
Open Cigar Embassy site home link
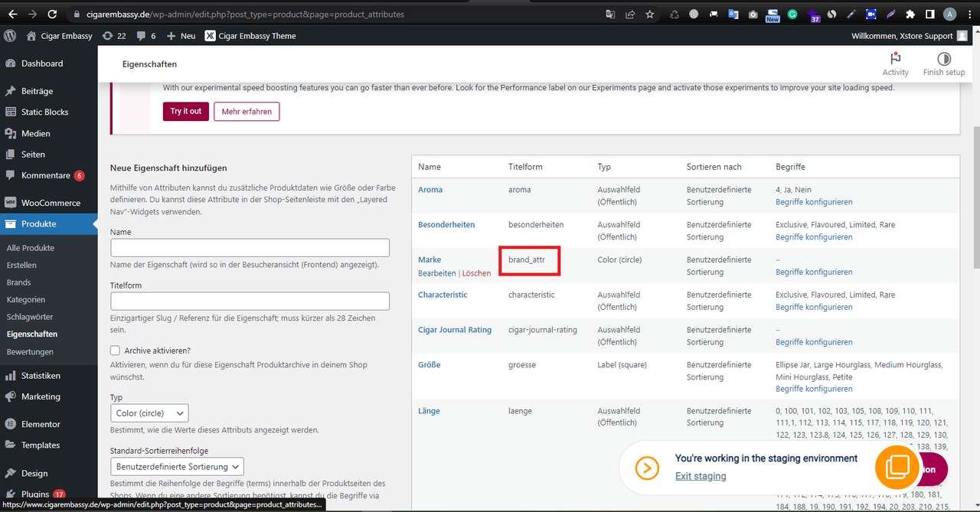58,36
